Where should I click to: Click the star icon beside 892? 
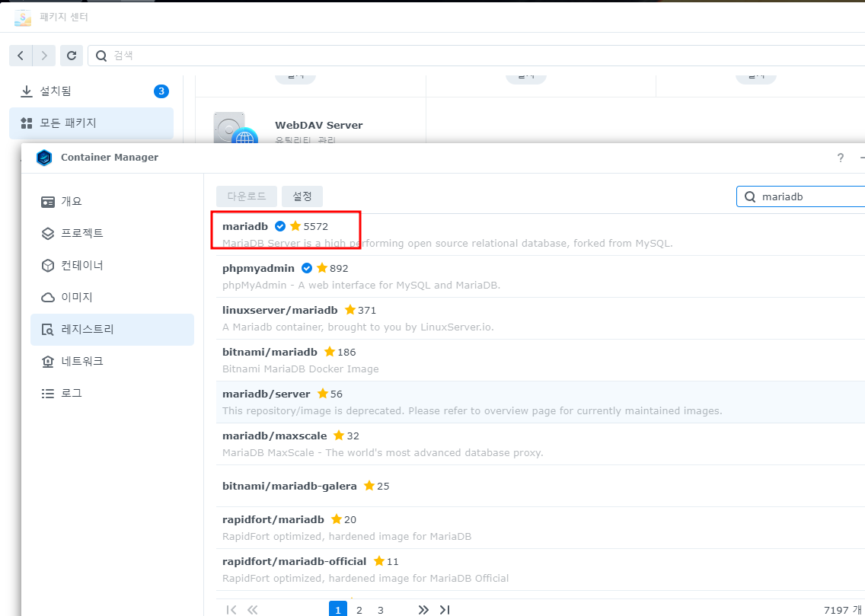[x=322, y=268]
